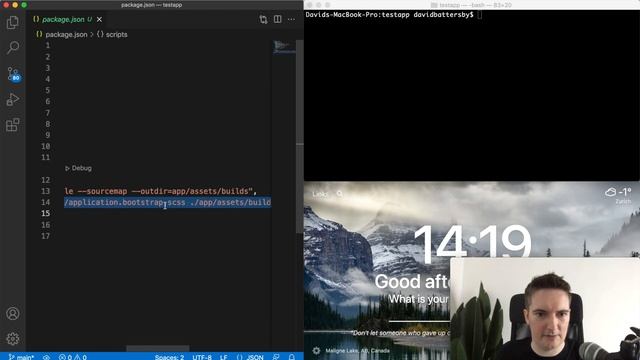640x360 pixels.
Task: Click the --outdir=app/assets/builds text on line 13
Action: [190, 191]
